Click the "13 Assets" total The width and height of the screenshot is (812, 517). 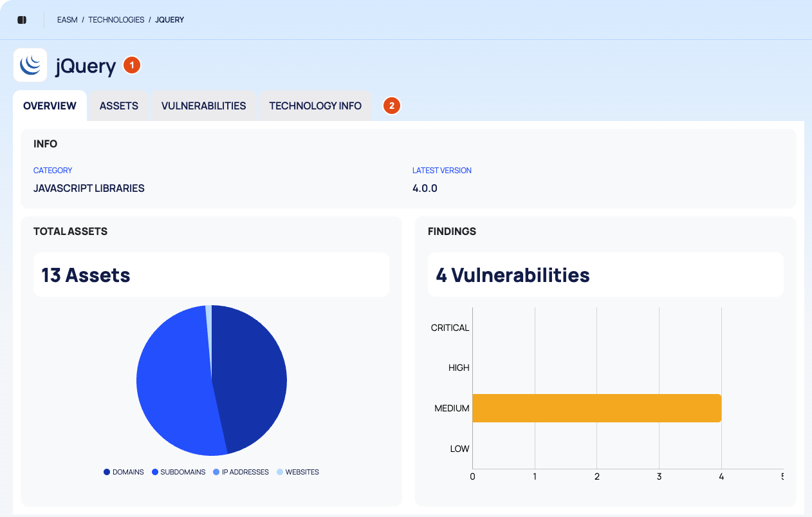click(x=86, y=275)
